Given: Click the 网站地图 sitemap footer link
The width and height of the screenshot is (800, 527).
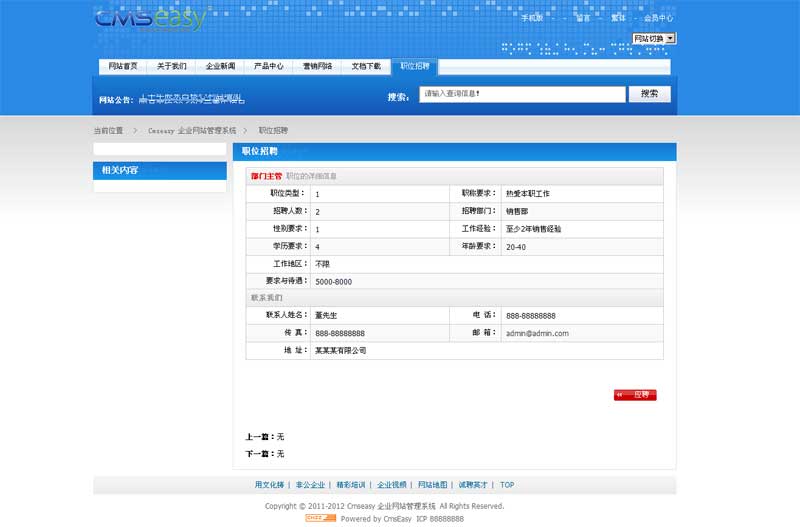Looking at the screenshot, I should point(434,485).
